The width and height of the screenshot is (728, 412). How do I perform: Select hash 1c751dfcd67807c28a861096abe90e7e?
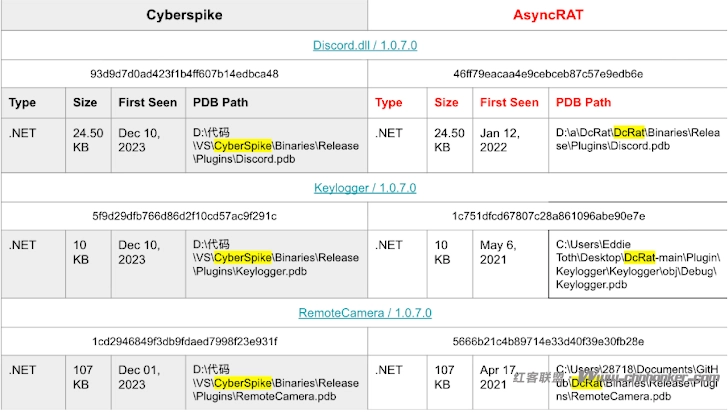548,216
